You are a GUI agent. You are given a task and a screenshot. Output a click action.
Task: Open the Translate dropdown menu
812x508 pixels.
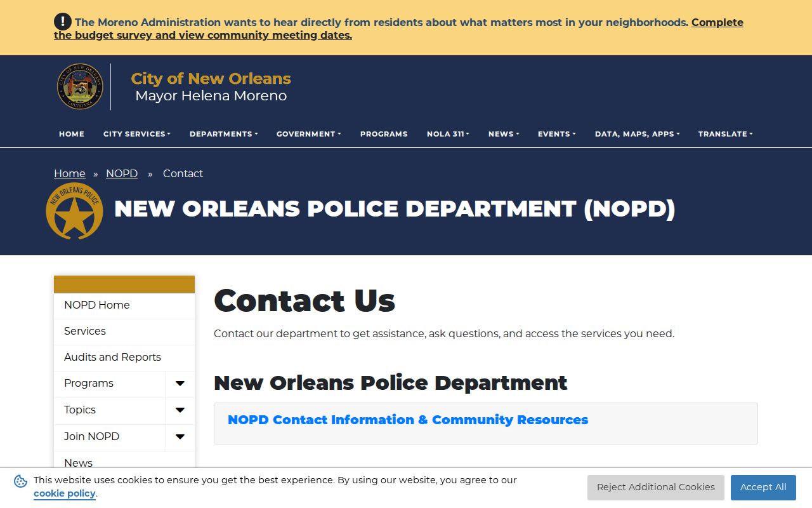coord(726,134)
